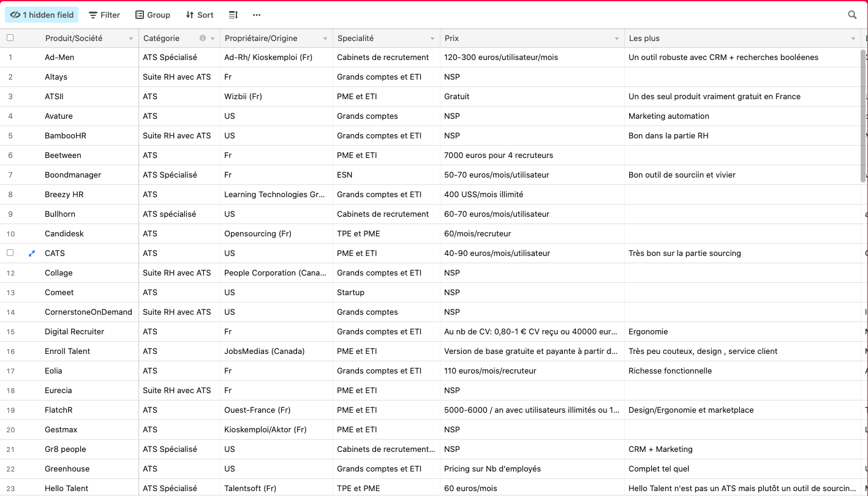Open the Produit/Société column dropdown arrow
Screen dimensions: 868x496
pyautogui.click(x=131, y=39)
